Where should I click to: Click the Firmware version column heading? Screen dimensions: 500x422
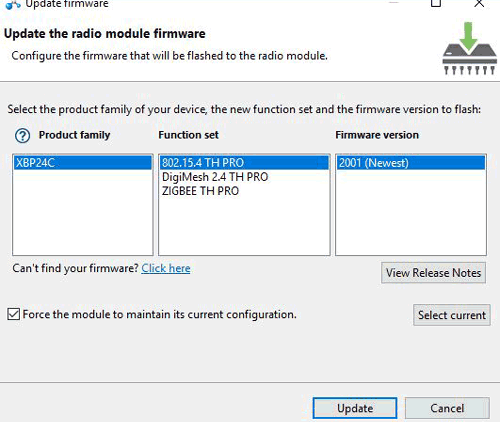pos(377,135)
